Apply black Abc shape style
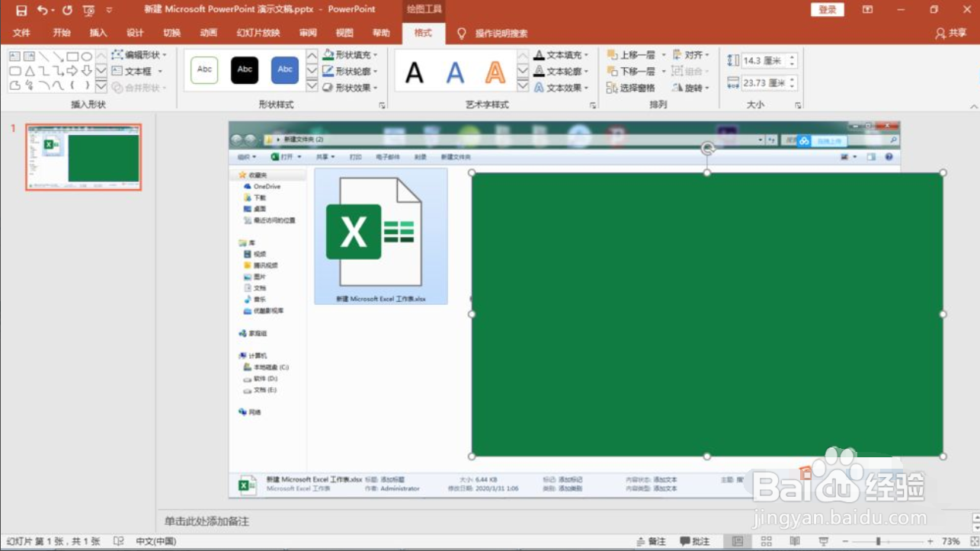 pyautogui.click(x=245, y=69)
